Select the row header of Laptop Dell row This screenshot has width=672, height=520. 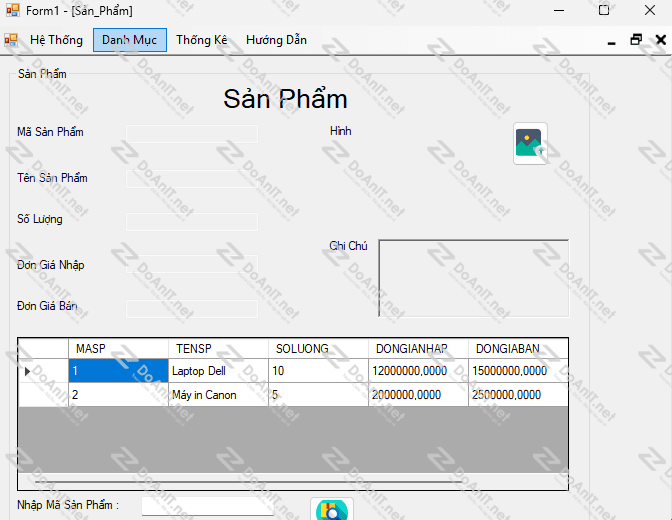point(43,371)
